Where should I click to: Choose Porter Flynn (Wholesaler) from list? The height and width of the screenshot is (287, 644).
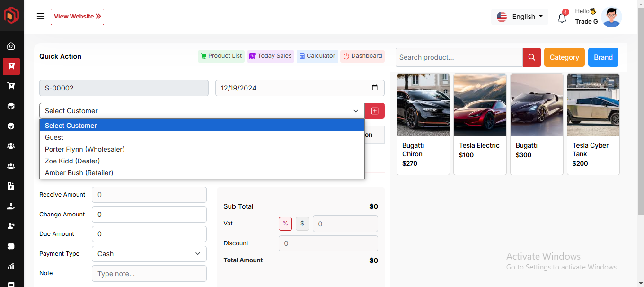[85, 149]
